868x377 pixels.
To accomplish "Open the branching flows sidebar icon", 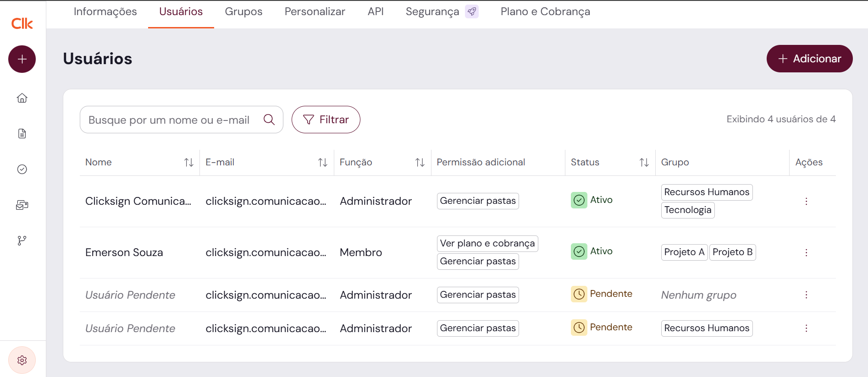I will click(22, 240).
